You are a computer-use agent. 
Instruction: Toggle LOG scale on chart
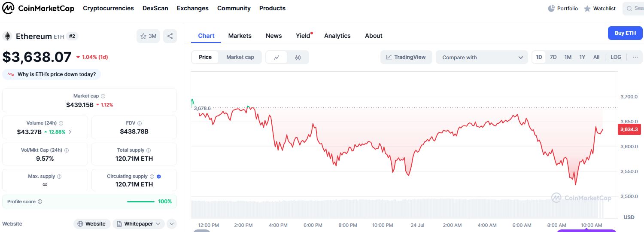616,57
